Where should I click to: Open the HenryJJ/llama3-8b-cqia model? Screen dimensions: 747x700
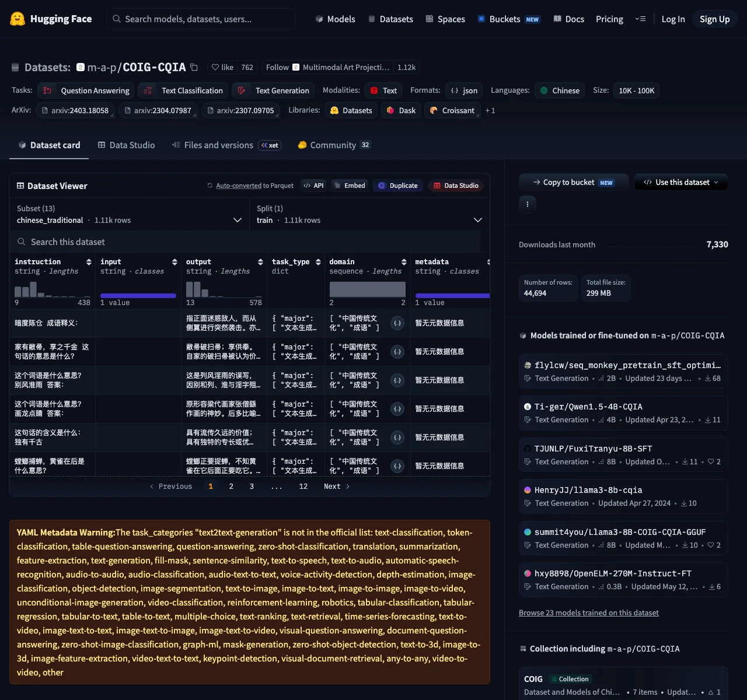(x=623, y=496)
